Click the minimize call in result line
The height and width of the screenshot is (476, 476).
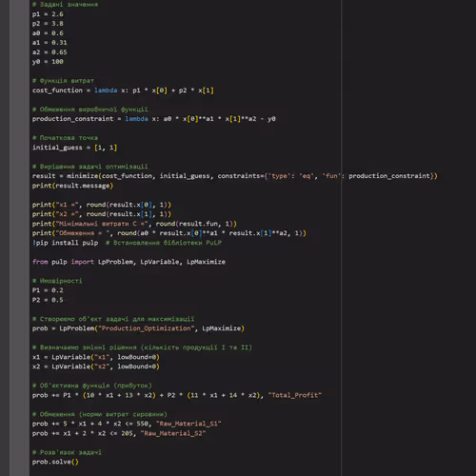(x=235, y=176)
